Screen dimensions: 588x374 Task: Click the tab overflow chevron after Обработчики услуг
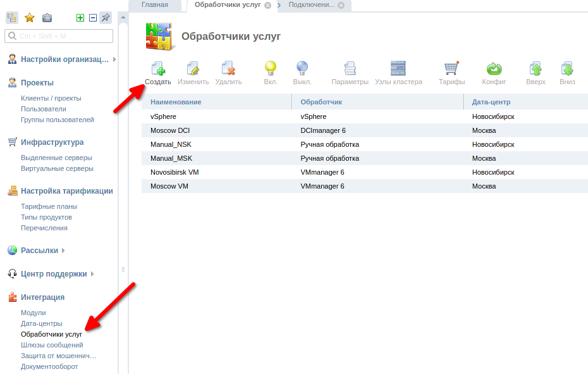(x=279, y=5)
